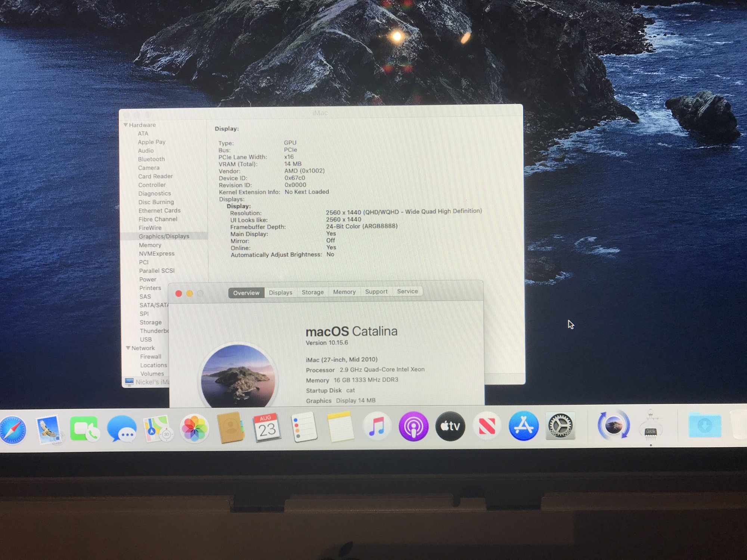Switch to the Storage tab
747x560 pixels.
pos(313,292)
